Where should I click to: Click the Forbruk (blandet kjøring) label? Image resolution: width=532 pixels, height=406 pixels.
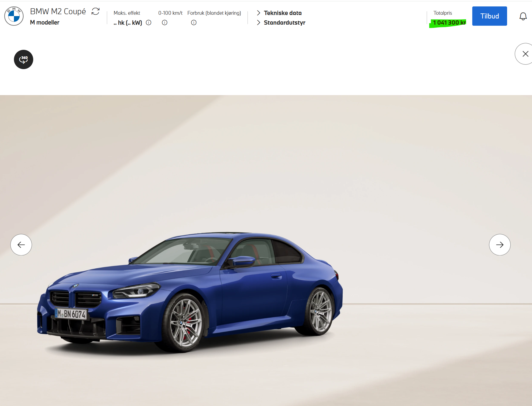pyautogui.click(x=214, y=13)
